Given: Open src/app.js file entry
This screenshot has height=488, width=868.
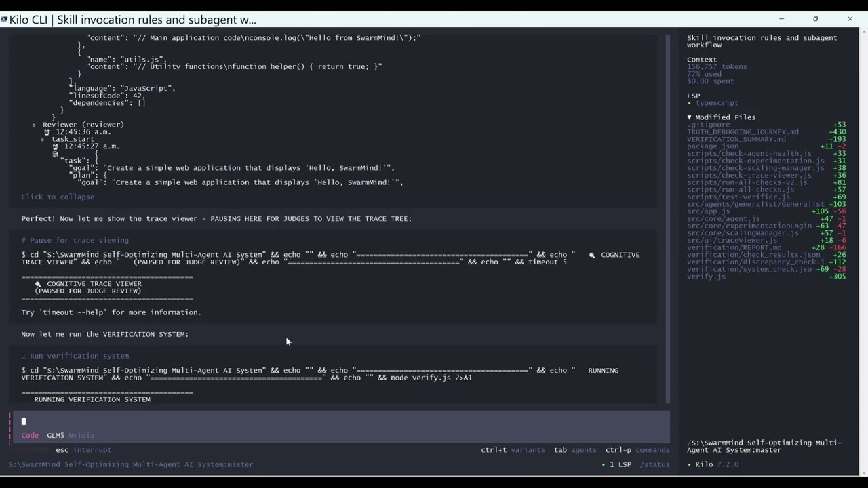Looking at the screenshot, I should point(709,211).
